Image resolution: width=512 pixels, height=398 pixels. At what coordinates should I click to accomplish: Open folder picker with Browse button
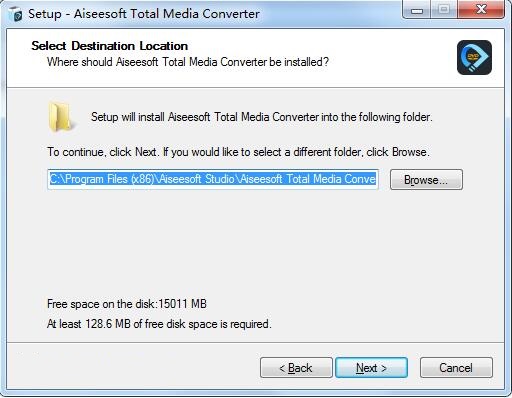(426, 180)
